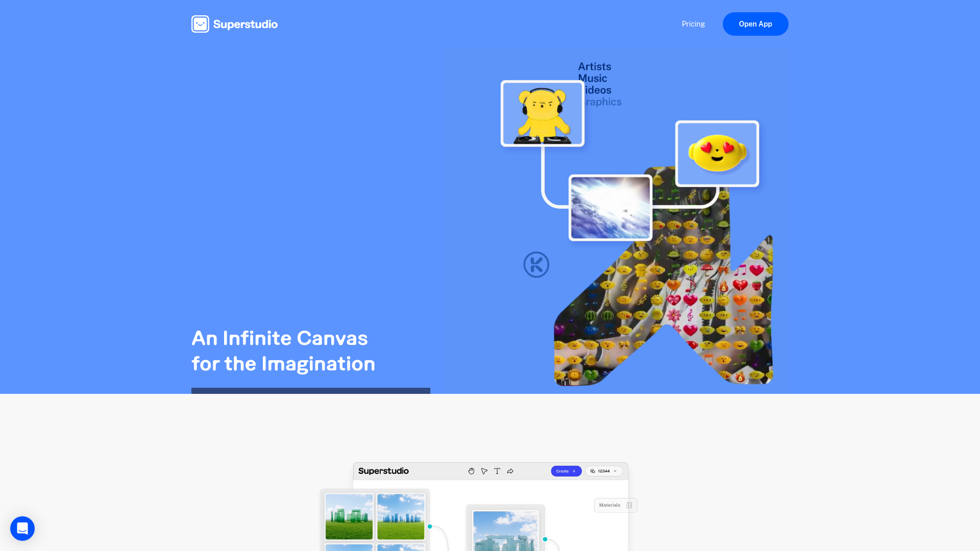
Task: Click the share arrow icon
Action: click(510, 471)
